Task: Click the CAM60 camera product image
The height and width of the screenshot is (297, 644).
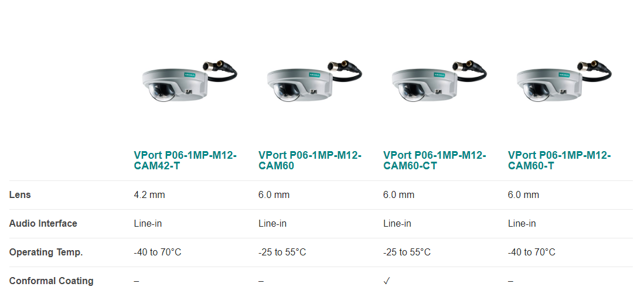Action: (x=314, y=80)
